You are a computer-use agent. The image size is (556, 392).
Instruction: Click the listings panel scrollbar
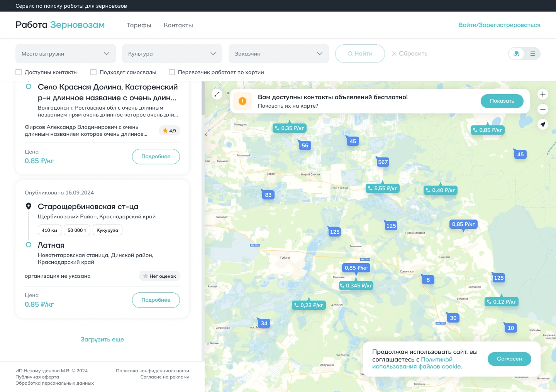(203, 98)
